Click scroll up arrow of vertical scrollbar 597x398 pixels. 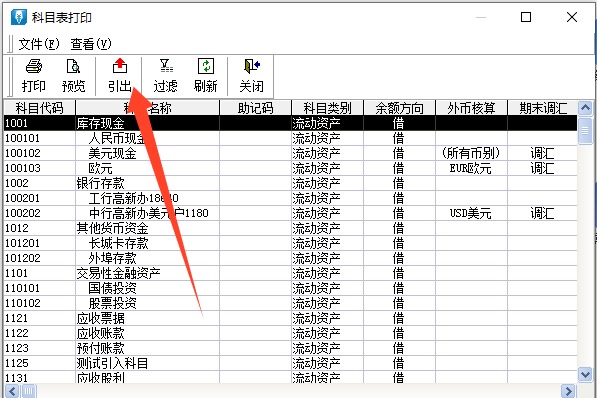(x=585, y=108)
